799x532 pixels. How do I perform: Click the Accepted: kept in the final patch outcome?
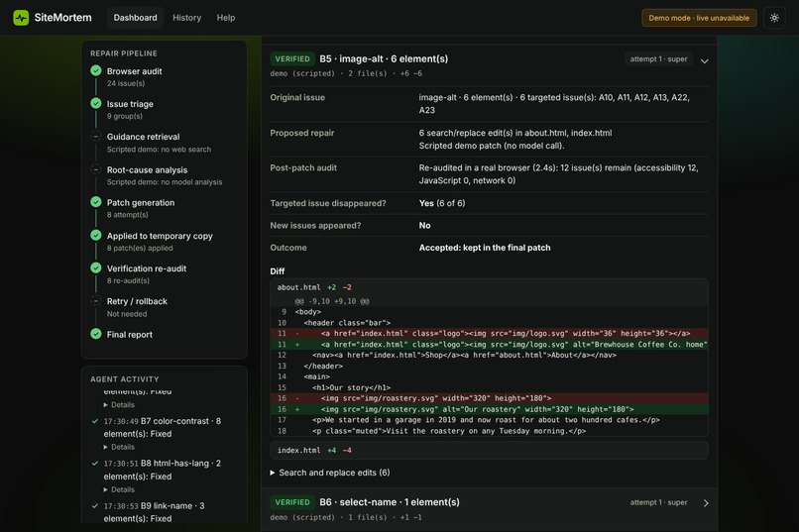click(x=485, y=248)
